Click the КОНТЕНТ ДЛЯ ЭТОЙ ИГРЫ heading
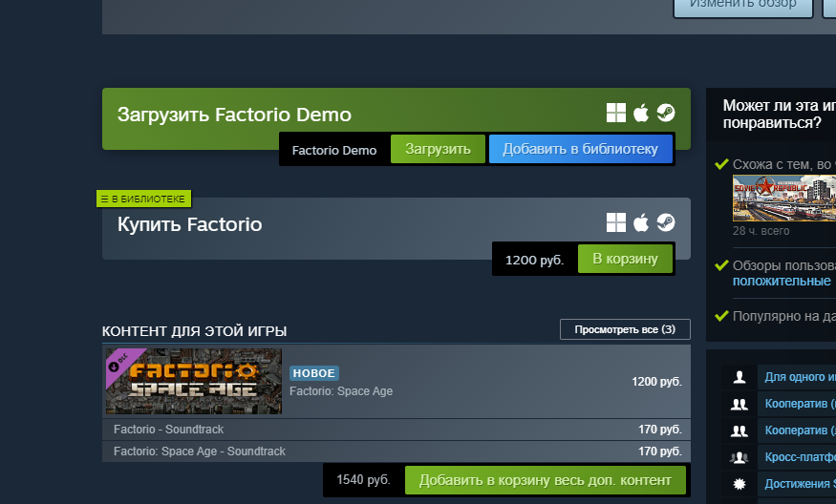 pos(194,331)
